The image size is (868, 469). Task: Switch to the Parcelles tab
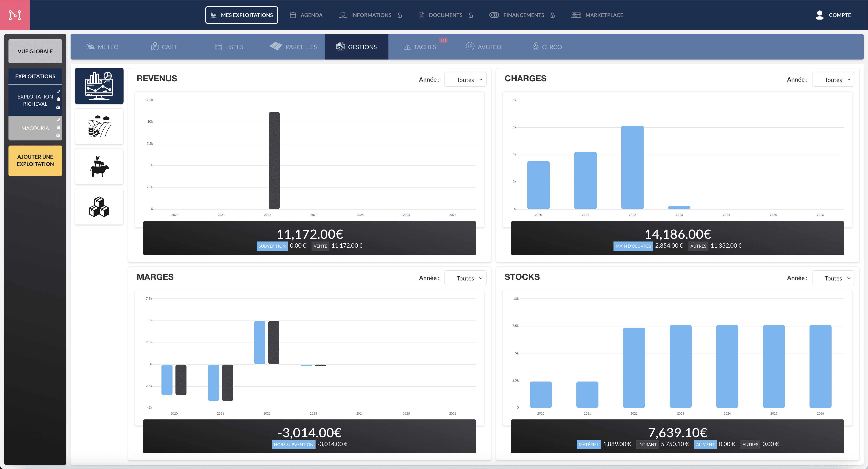[x=293, y=47]
